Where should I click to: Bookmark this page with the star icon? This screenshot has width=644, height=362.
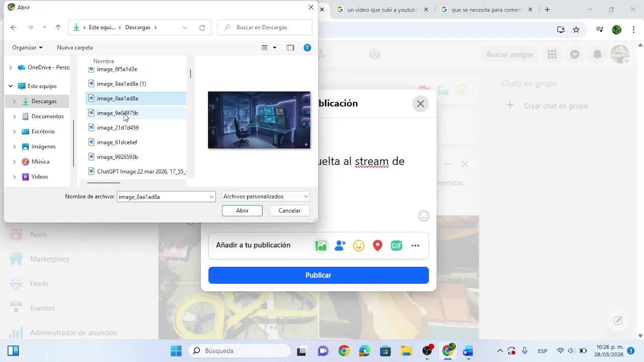coord(576,30)
